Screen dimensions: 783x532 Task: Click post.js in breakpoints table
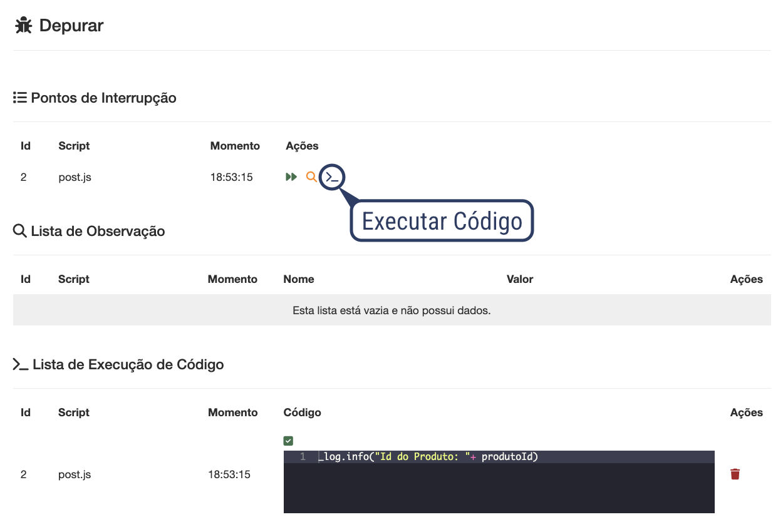[x=75, y=177]
